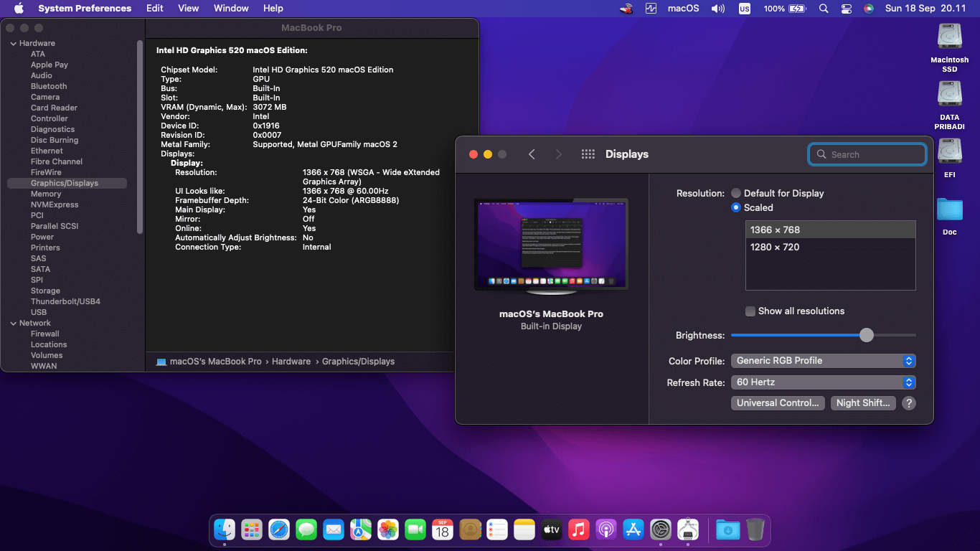This screenshot has height=551, width=980.
Task: Open System Preferences application menu
Action: coord(85,9)
